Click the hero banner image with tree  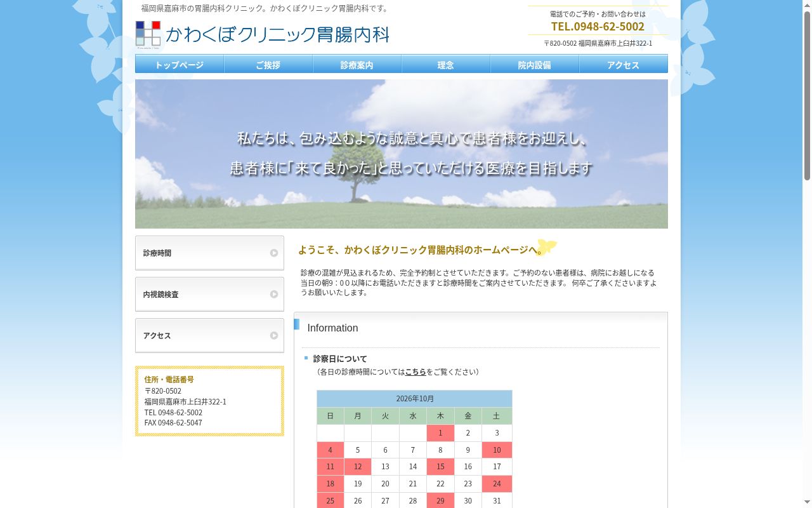[x=402, y=154]
